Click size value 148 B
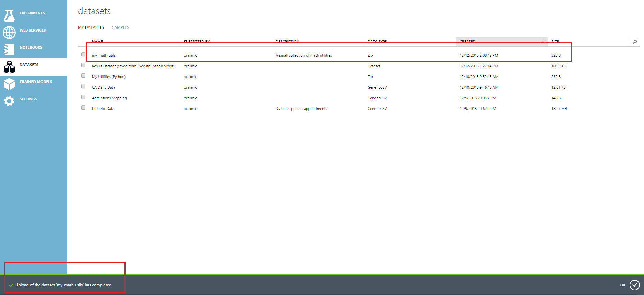The height and width of the screenshot is (295, 644). coord(556,98)
